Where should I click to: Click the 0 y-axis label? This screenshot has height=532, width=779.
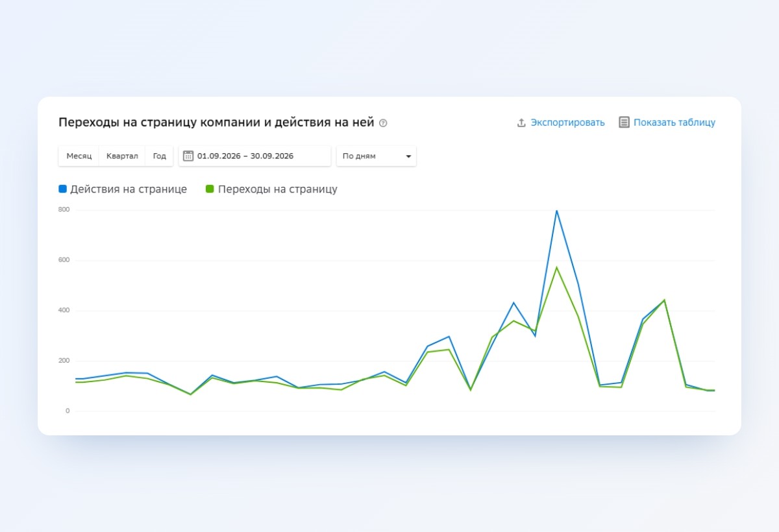(67, 411)
